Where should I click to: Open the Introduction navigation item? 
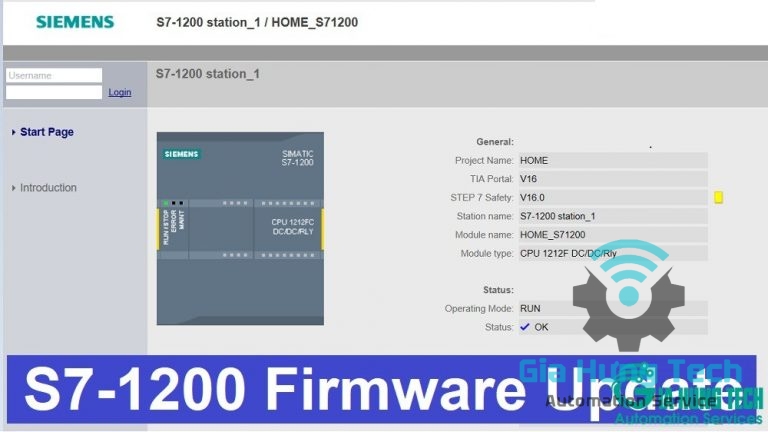coord(48,188)
